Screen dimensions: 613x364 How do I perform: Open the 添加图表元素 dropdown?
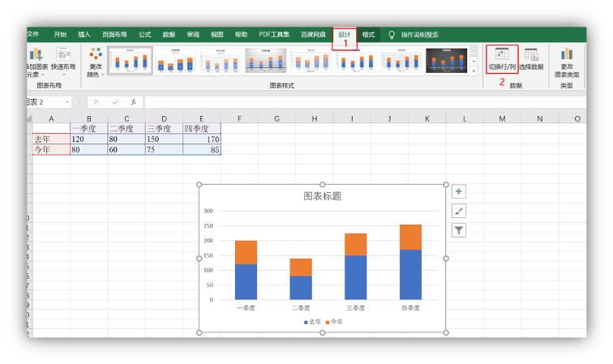(37, 62)
